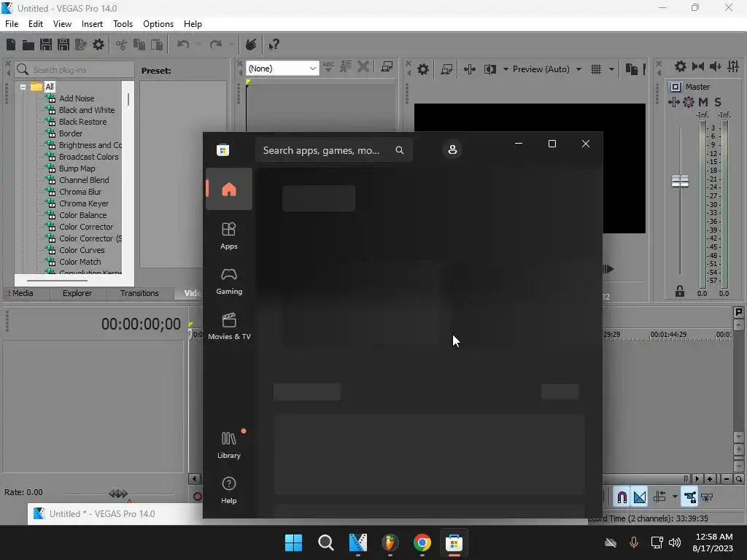Screen dimensions: 747x560
Task: Click the Video Output FX icon in preview
Action: [470, 69]
